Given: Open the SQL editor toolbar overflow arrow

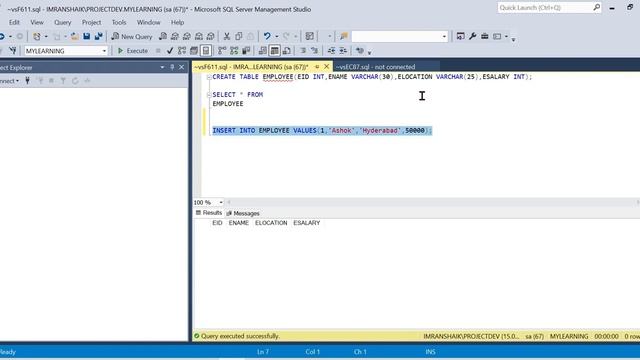Looking at the screenshot, I should click(369, 53).
